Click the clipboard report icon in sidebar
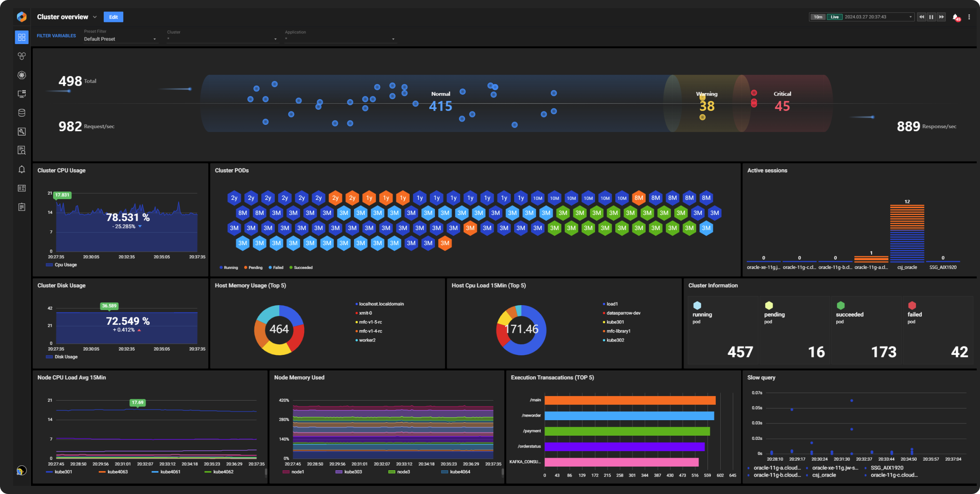Viewport: 980px width, 494px height. tap(22, 207)
